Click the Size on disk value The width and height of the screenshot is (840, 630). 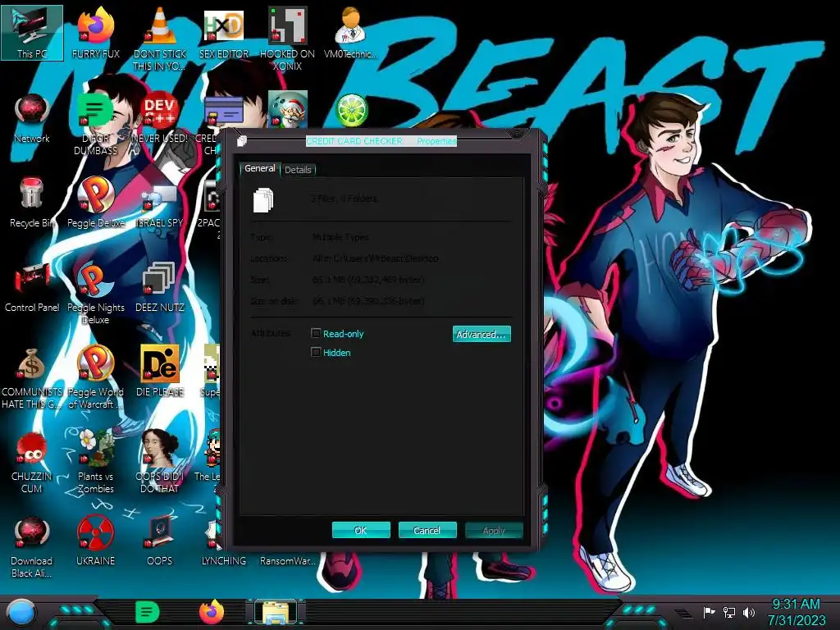point(368,301)
